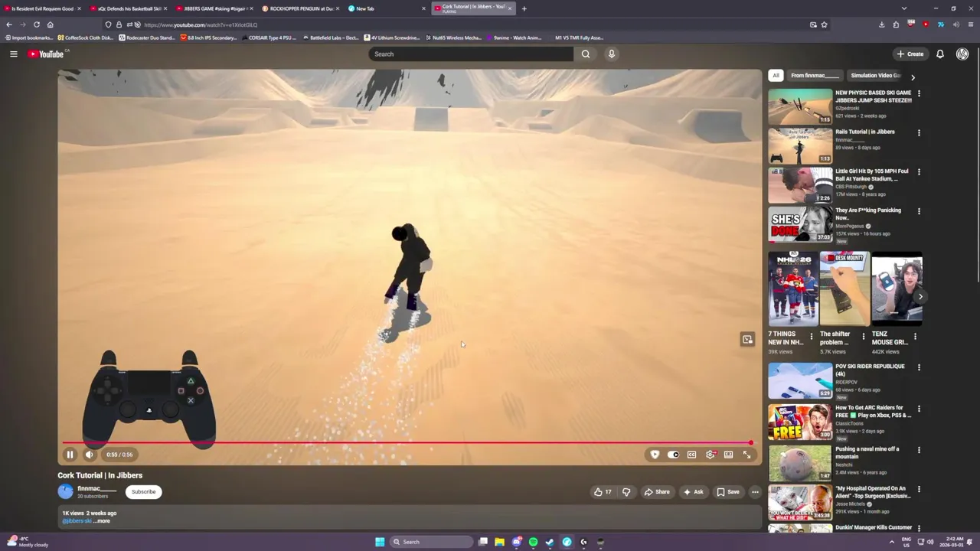The image size is (980, 551).
Task: Dislike the video with thumbs down
Action: click(x=626, y=492)
